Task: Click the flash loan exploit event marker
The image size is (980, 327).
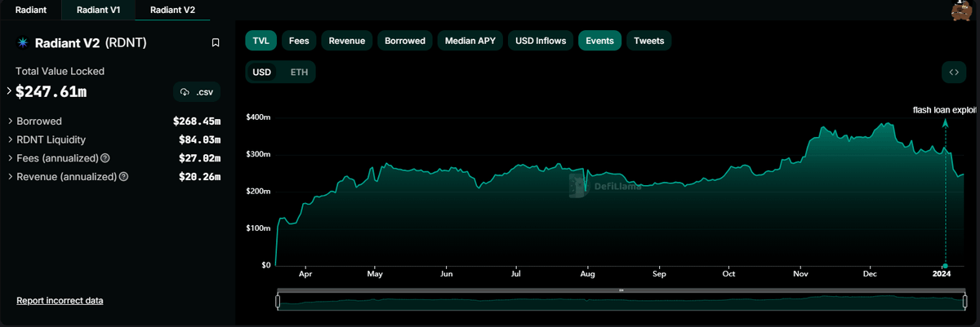Action: click(x=946, y=266)
